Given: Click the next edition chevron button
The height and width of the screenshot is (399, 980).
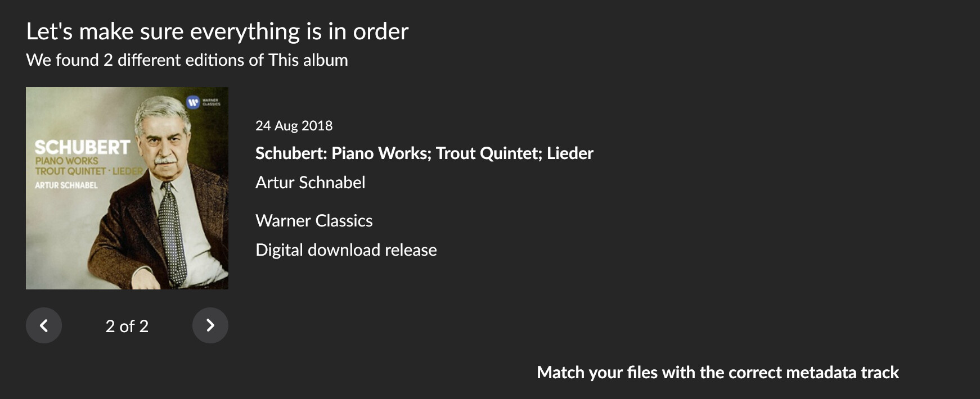Looking at the screenshot, I should click(x=210, y=325).
